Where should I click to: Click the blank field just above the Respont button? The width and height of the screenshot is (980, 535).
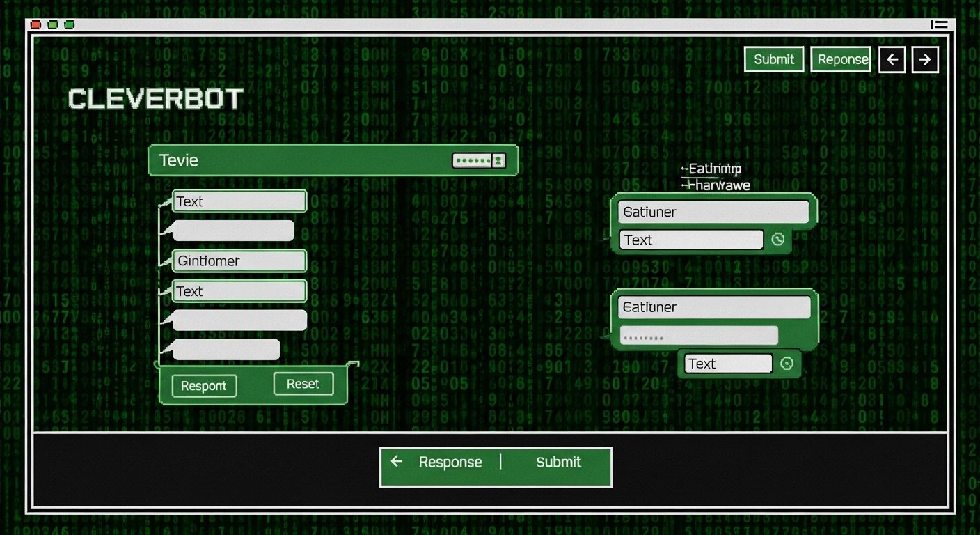pyautogui.click(x=226, y=350)
